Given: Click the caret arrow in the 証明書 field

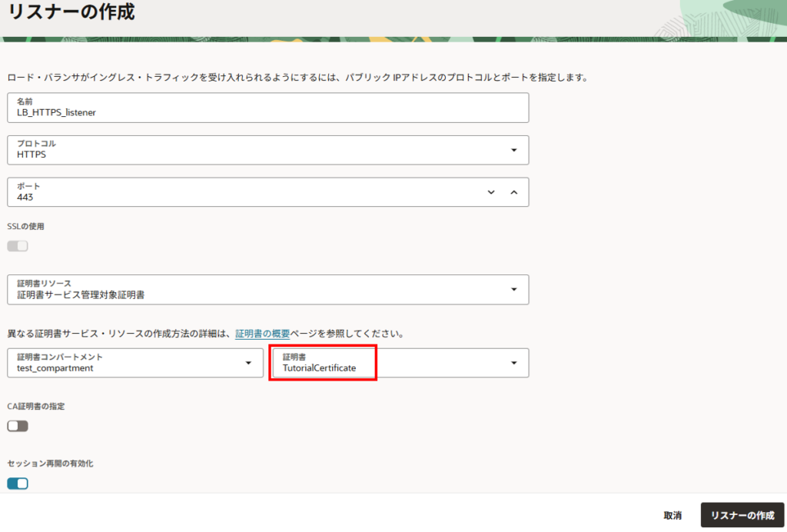Looking at the screenshot, I should (513, 363).
